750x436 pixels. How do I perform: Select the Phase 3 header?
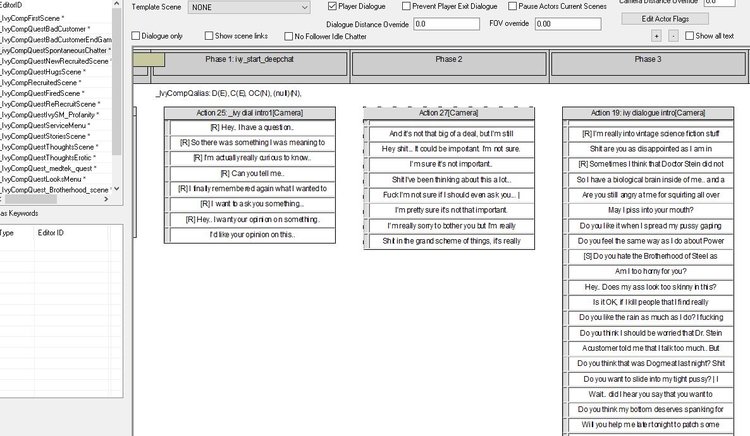coord(648,64)
